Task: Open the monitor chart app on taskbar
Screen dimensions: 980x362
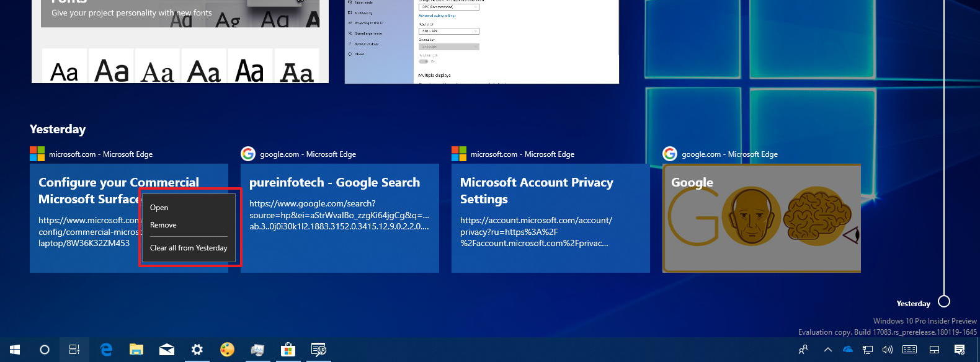Action: click(x=257, y=350)
